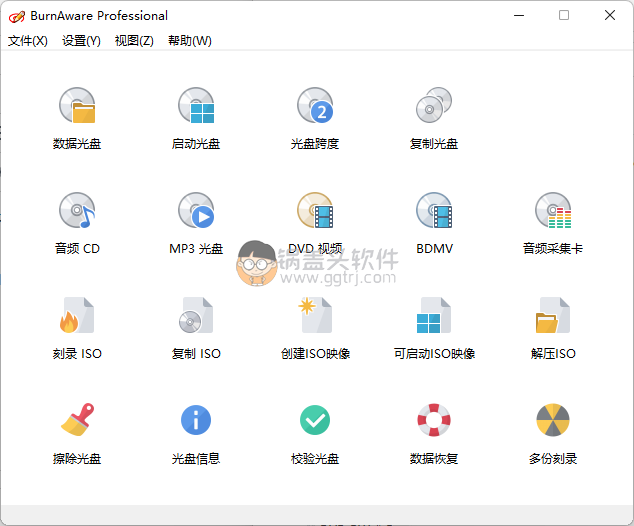The image size is (634, 526).
Task: Launch the 数据恢复 lifebuoy icon
Action: point(434,420)
